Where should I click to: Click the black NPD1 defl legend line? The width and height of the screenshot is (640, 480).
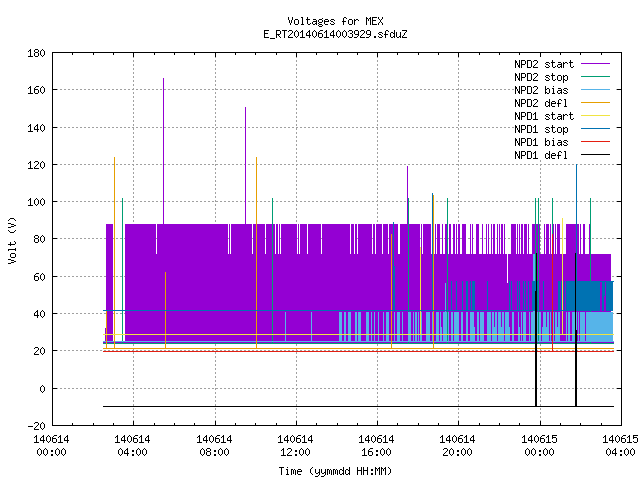[x=596, y=155]
